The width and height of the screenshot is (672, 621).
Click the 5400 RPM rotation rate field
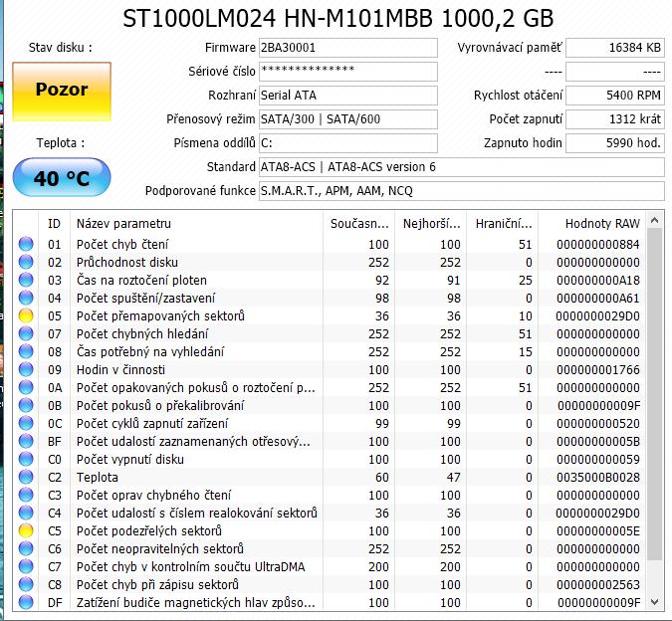point(615,96)
